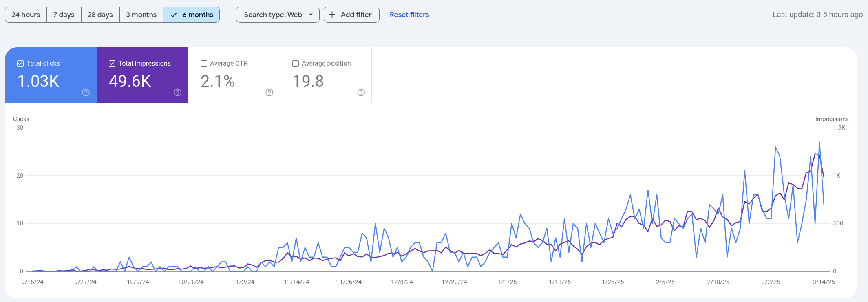This screenshot has height=302, width=868.
Task: Click the 49.6K total impressions value
Action: click(130, 81)
